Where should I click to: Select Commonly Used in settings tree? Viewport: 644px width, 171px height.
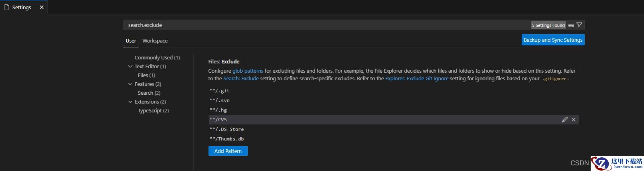coord(157,57)
